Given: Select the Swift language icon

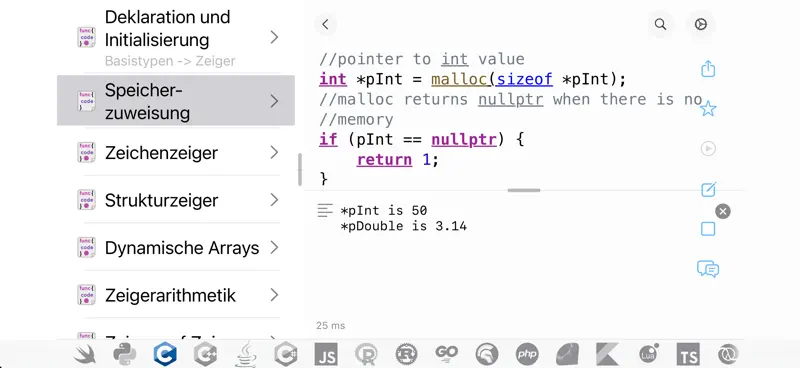Looking at the screenshot, I should (x=85, y=354).
